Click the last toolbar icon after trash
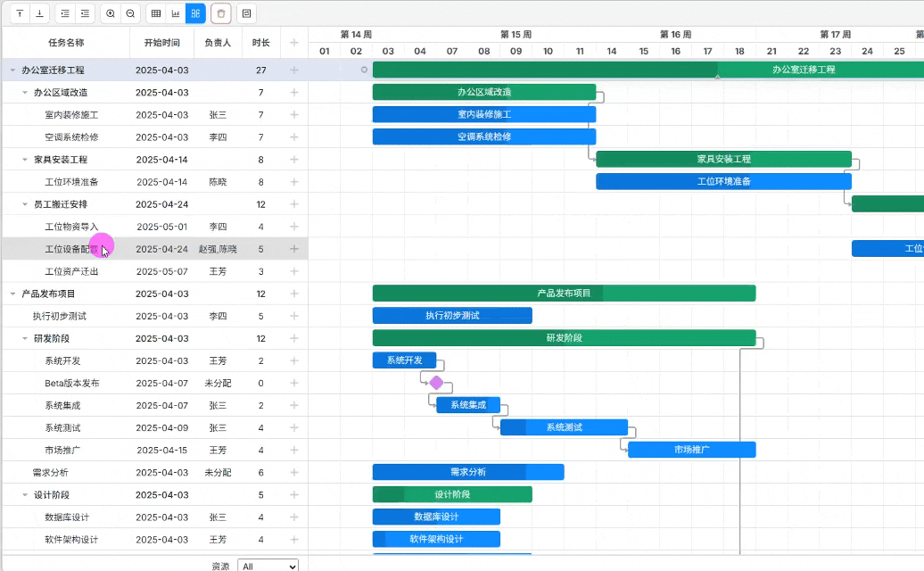The width and height of the screenshot is (924, 571). pos(246,13)
